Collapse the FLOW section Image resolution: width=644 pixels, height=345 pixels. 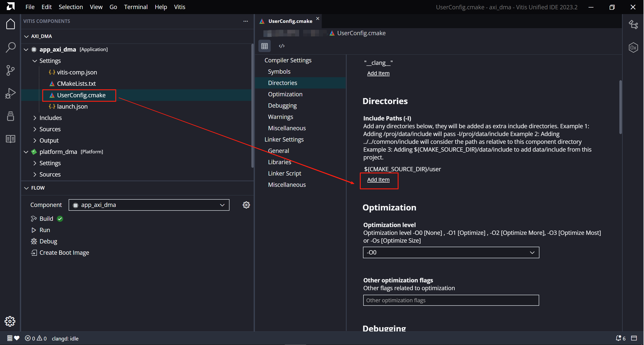pos(26,188)
